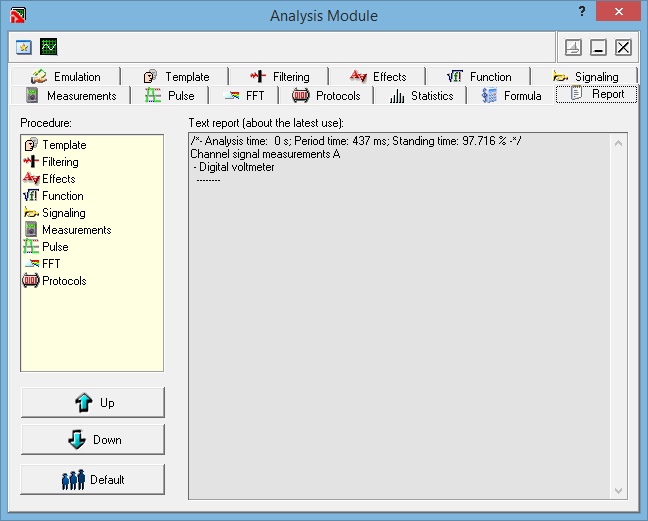Image resolution: width=648 pixels, height=521 pixels.
Task: Switch to the Formula tab
Action: (x=512, y=96)
